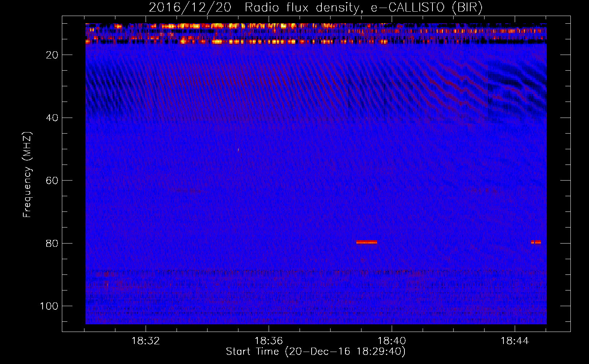Click the 20 frequency tick label
The image size is (589, 364).
point(52,55)
